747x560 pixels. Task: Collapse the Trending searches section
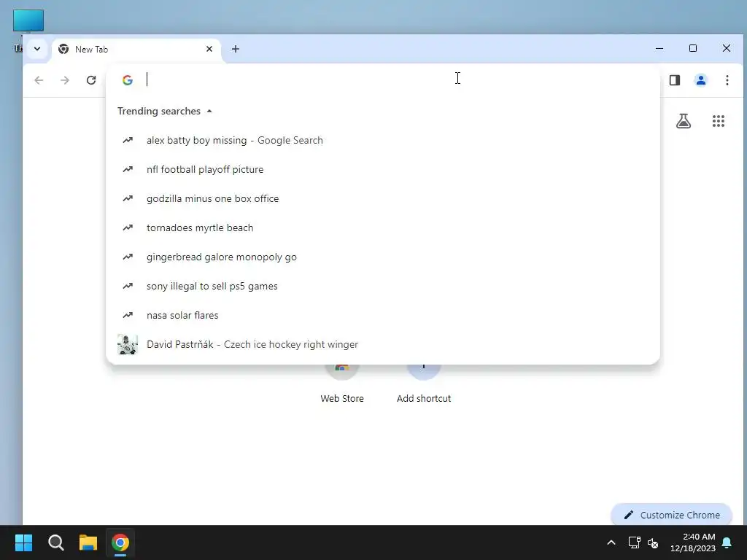pyautogui.click(x=164, y=111)
